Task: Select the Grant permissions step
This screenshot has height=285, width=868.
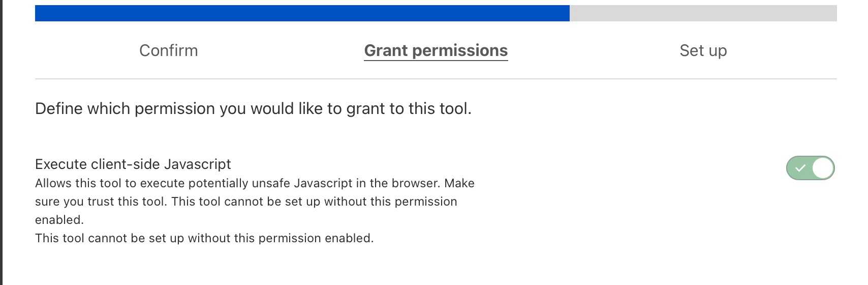Action: coord(436,50)
